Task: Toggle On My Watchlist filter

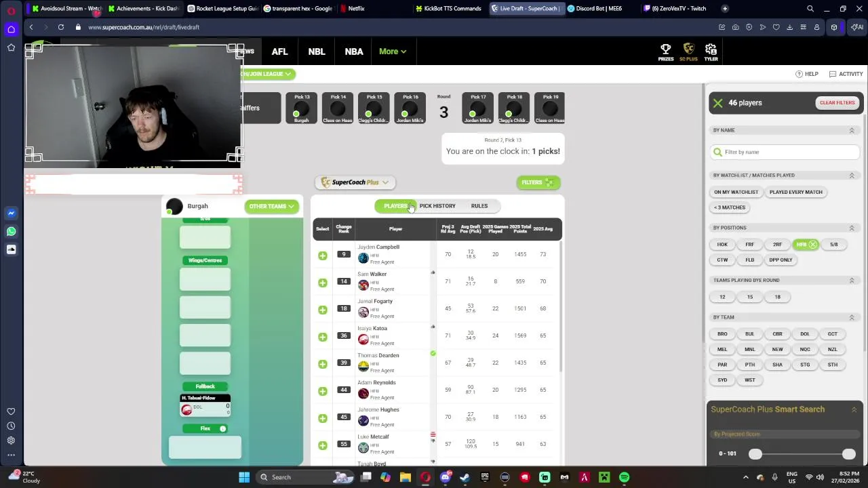Action: coord(736,192)
